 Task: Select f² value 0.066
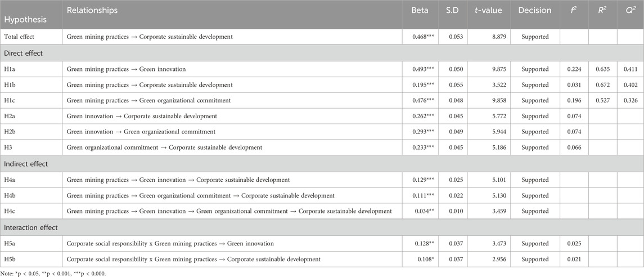(574, 147)
